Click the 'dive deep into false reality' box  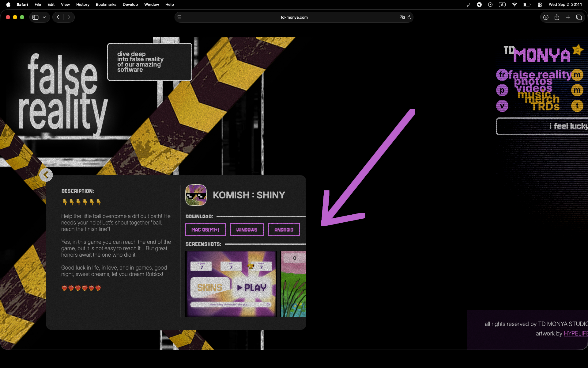pyautogui.click(x=150, y=62)
